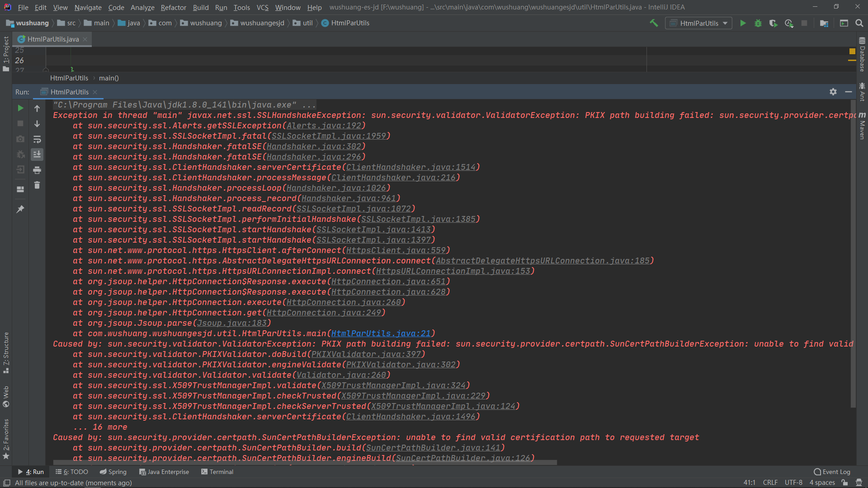Click the read-only lock icon in the status bar
868x488 pixels.
[x=844, y=483]
